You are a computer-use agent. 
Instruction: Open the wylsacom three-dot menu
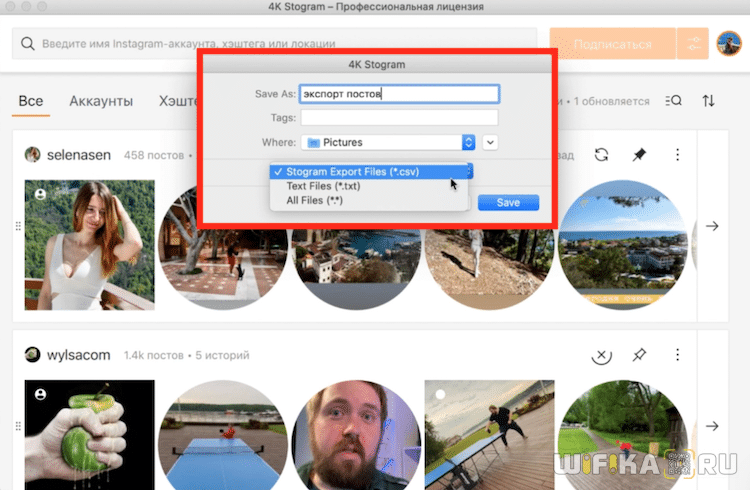[x=677, y=355]
